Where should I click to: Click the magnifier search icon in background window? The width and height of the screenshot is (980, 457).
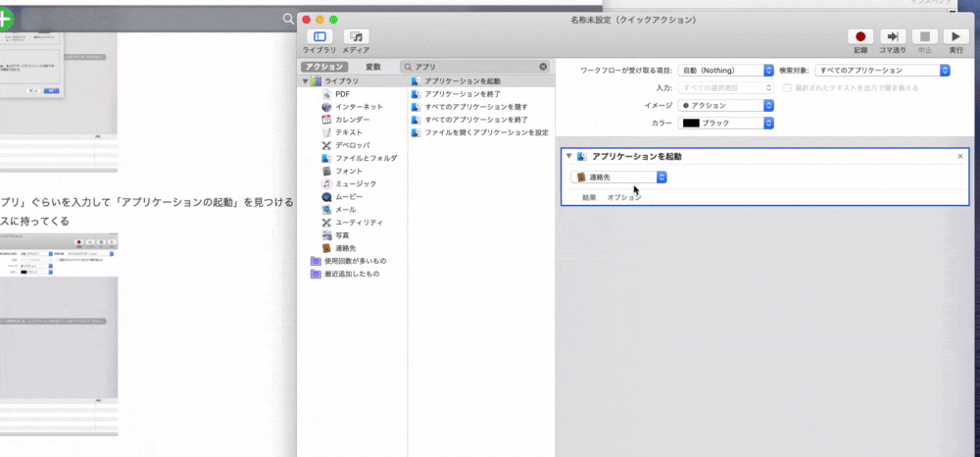tap(288, 20)
